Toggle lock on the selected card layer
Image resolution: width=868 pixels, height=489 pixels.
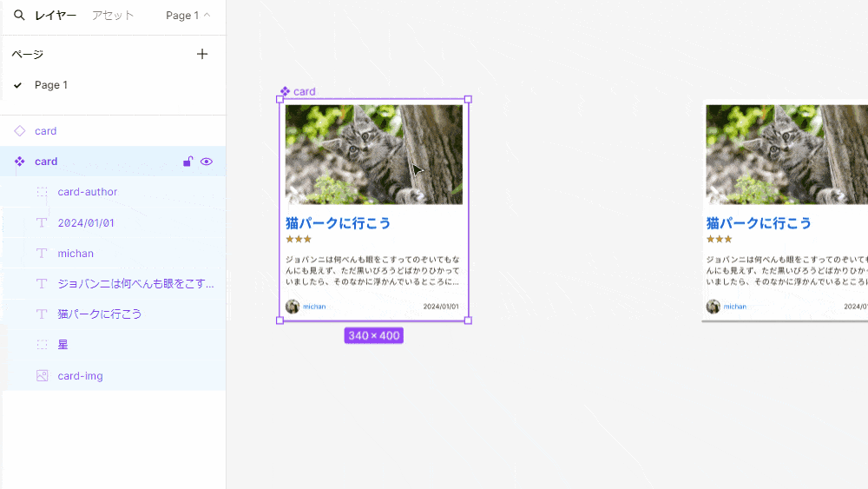[188, 162]
